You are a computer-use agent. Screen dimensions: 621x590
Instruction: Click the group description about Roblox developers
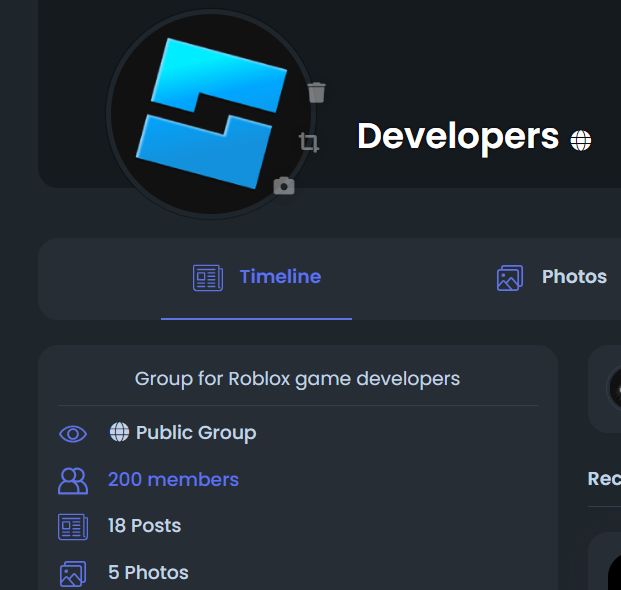click(297, 379)
